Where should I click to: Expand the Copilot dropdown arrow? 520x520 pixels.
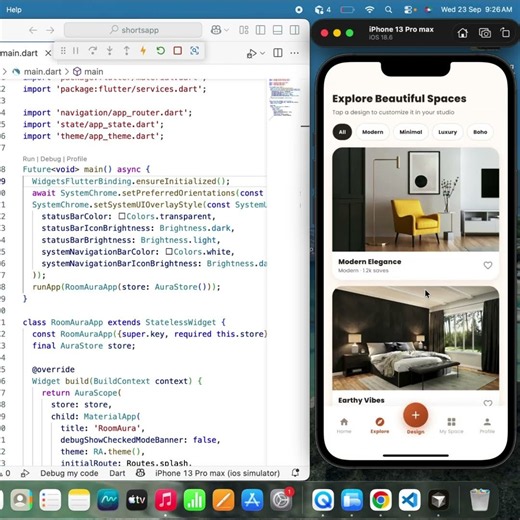(x=227, y=30)
